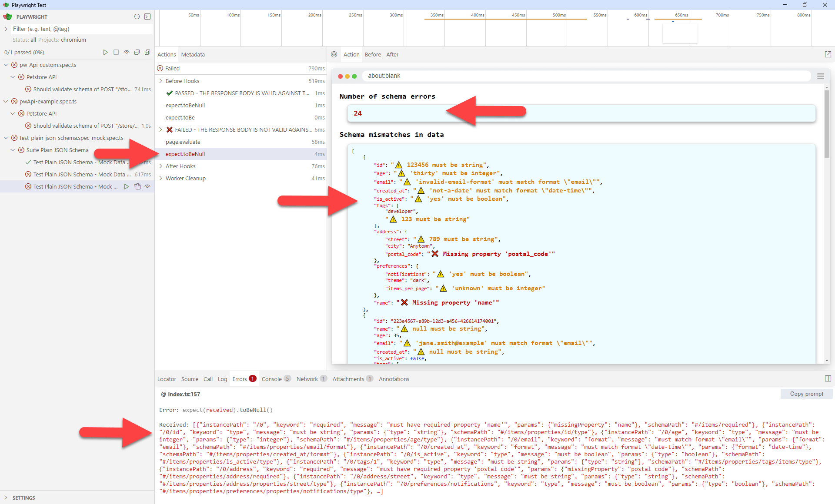
Task: Toggle watch on the selected Mock test
Action: 147,186
